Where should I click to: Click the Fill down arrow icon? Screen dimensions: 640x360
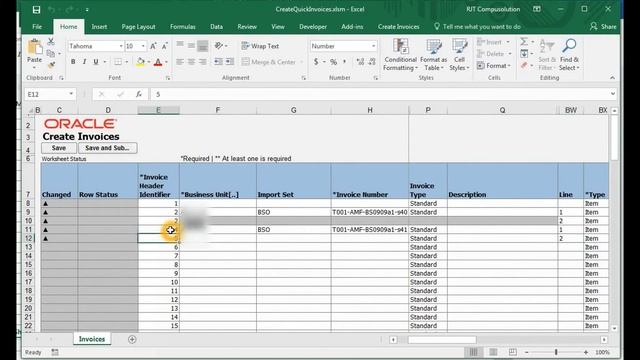tap(524, 53)
